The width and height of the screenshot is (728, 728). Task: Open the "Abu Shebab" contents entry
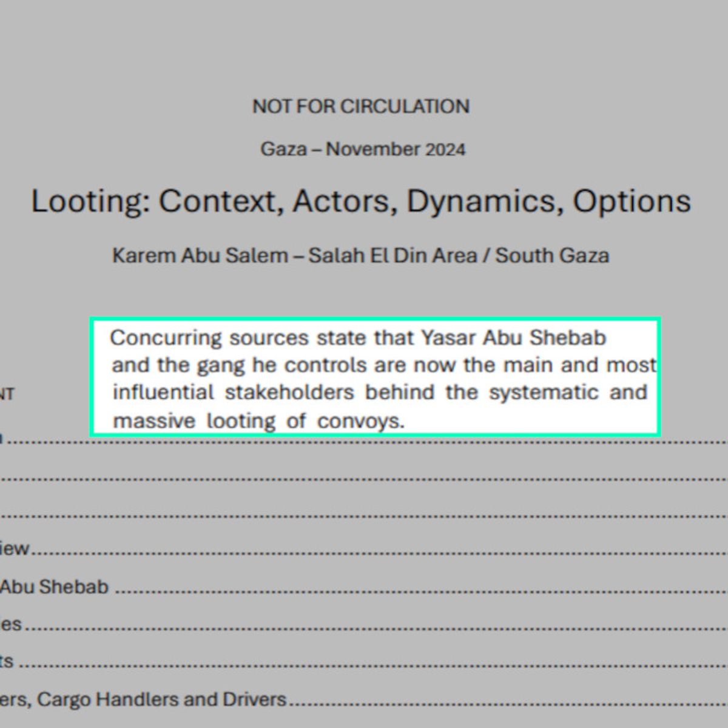[x=55, y=587]
